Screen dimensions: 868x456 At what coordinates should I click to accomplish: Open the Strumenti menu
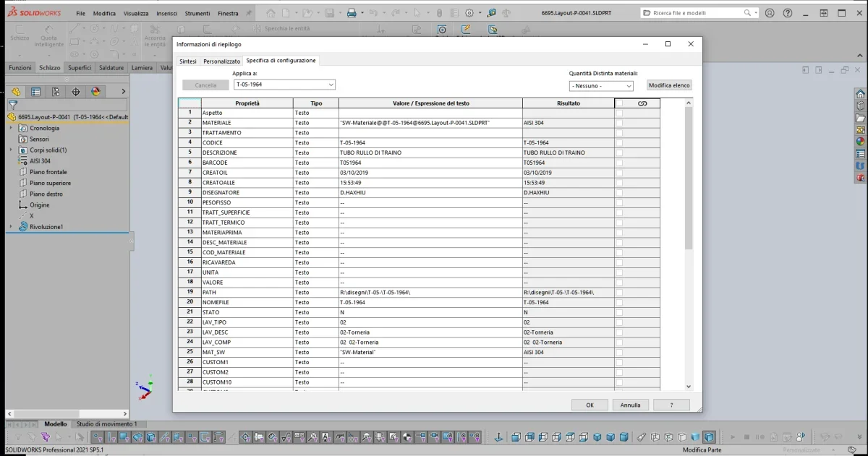pyautogui.click(x=197, y=13)
